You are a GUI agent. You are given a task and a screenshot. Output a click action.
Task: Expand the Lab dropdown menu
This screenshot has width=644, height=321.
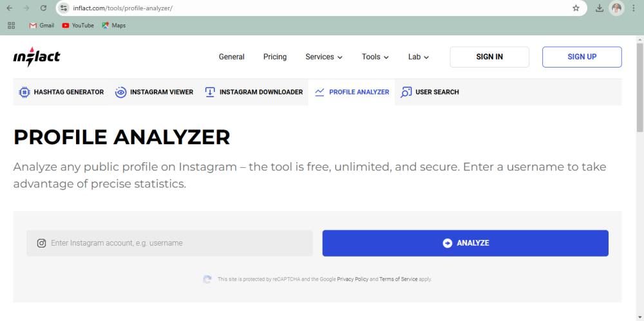coord(419,57)
